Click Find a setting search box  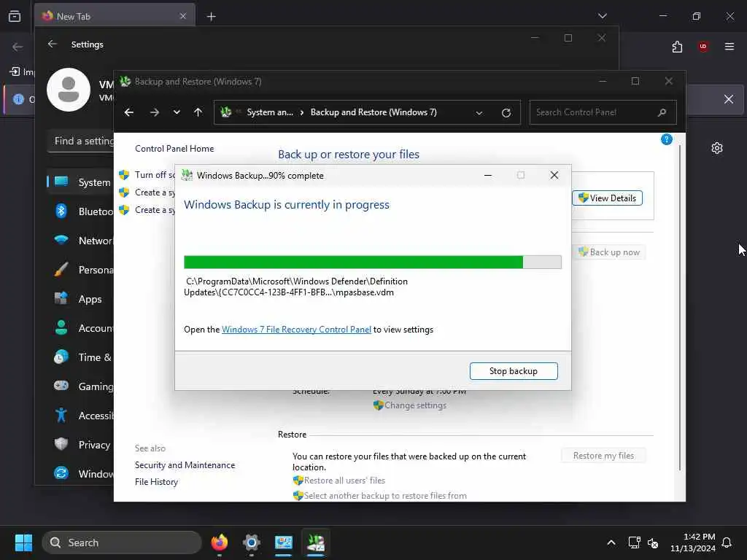81,141
